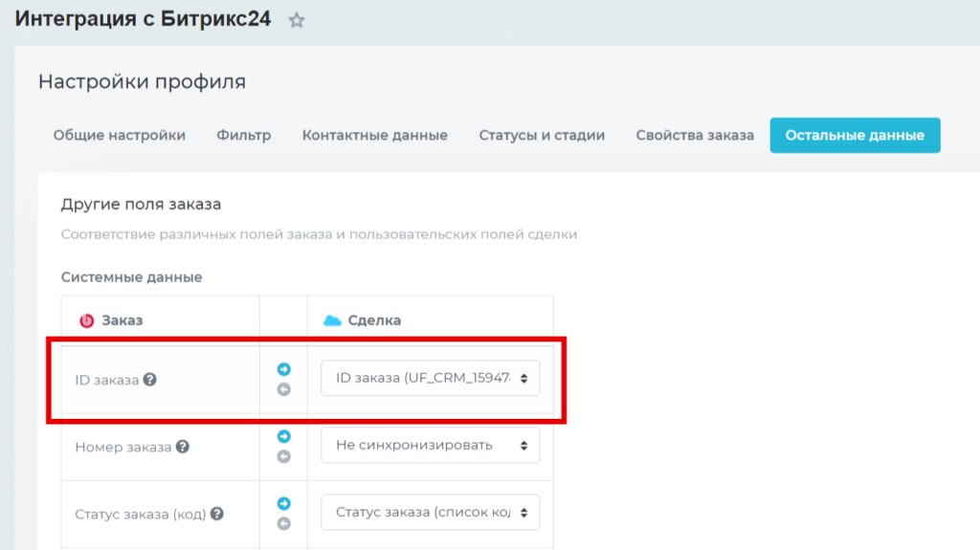Show help for ID заказа field
The height and width of the screenshot is (550, 980).
point(150,380)
